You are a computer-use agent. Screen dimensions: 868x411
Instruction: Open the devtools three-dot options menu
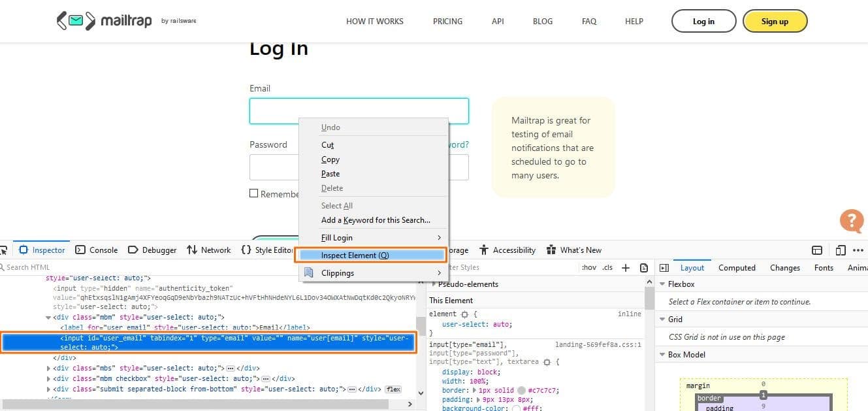[858, 250]
